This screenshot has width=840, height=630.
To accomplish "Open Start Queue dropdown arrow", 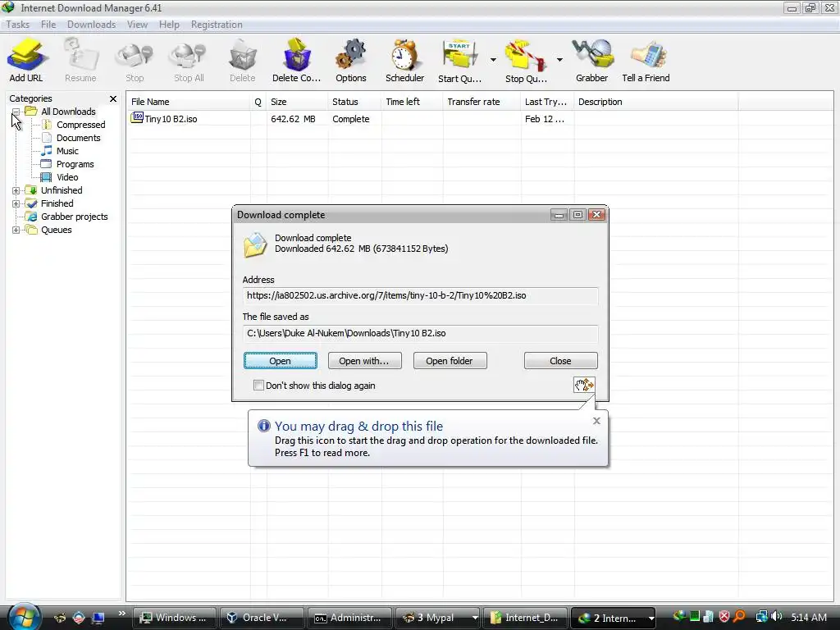I will pos(493,59).
